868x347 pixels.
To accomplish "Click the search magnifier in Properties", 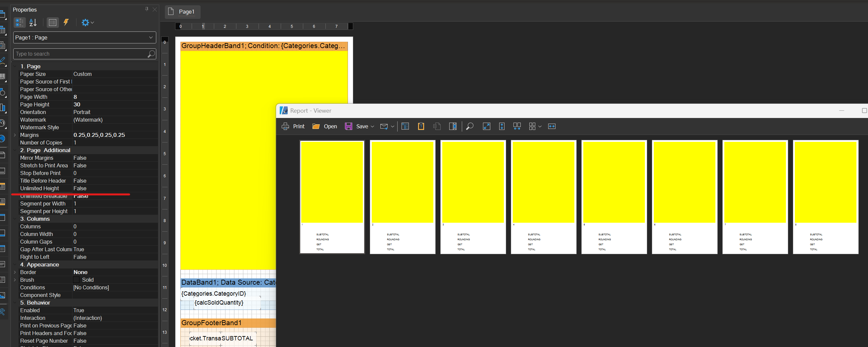I will tap(151, 54).
